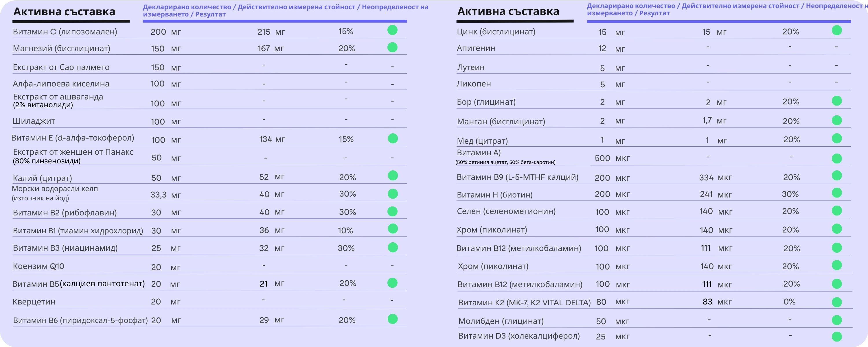Viewport: 868px width, 347px height.
Task: Click the green dot for Витамин D3 (холекалциферол)
Action: tap(837, 336)
